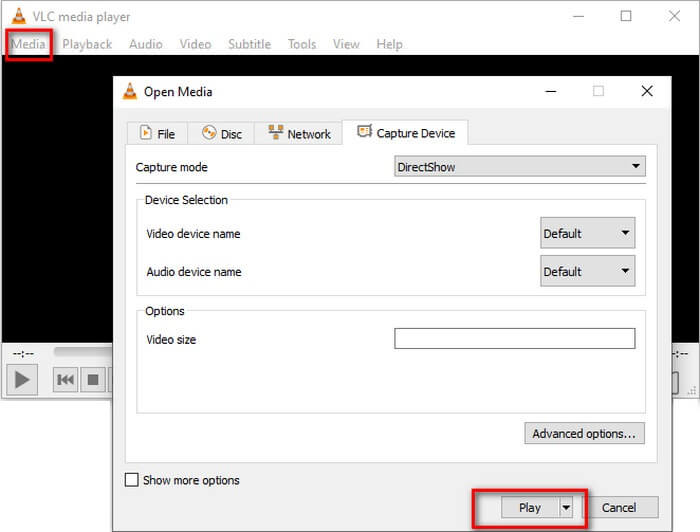Click the Play button in Open Media
The height and width of the screenshot is (532, 700).
pos(530,507)
